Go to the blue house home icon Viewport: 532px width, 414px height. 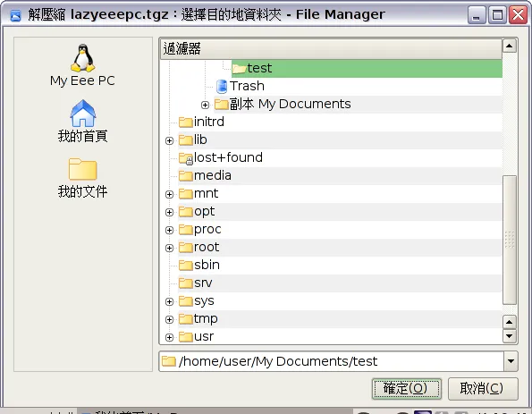pos(83,113)
